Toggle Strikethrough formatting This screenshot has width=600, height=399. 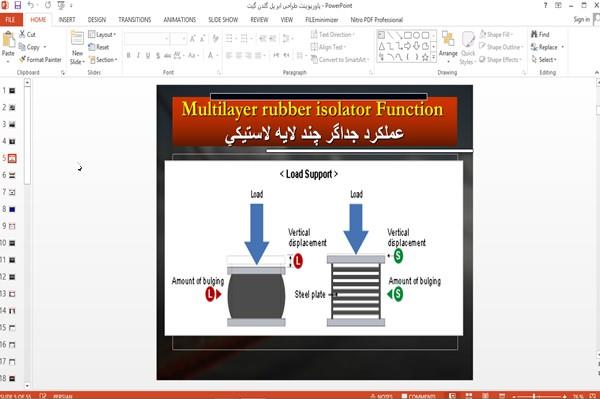pyautogui.click(x=167, y=56)
